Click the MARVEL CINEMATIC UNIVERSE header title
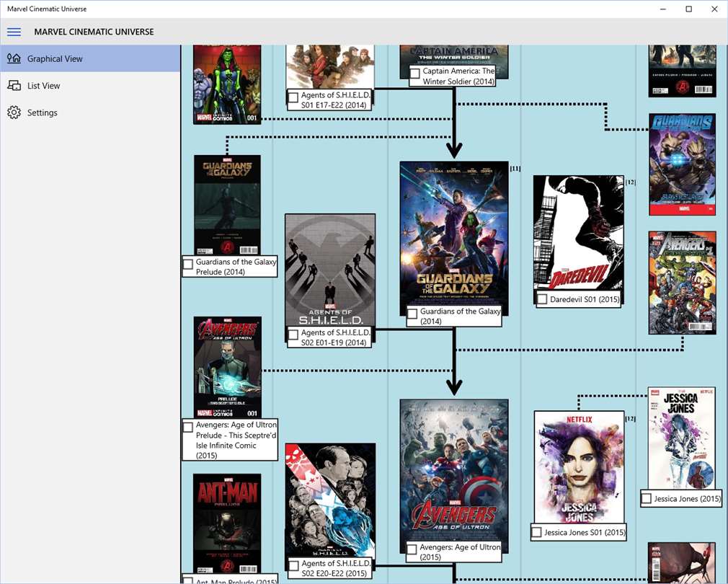 pyautogui.click(x=94, y=32)
